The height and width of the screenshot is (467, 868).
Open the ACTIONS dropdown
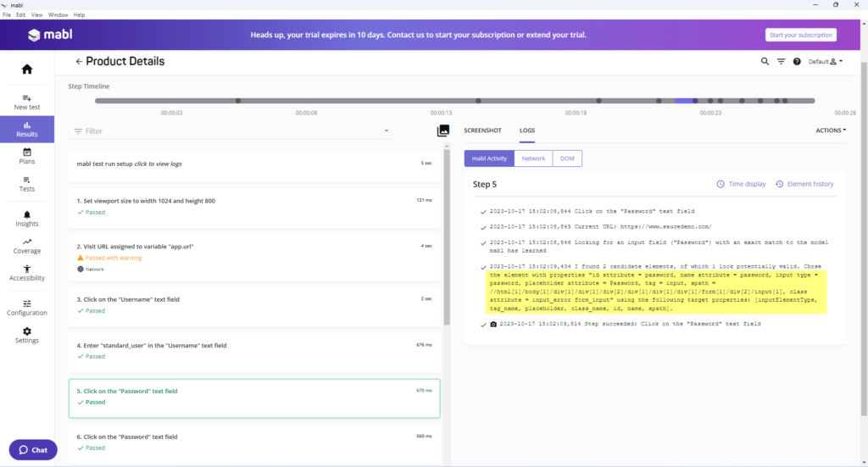pos(831,131)
